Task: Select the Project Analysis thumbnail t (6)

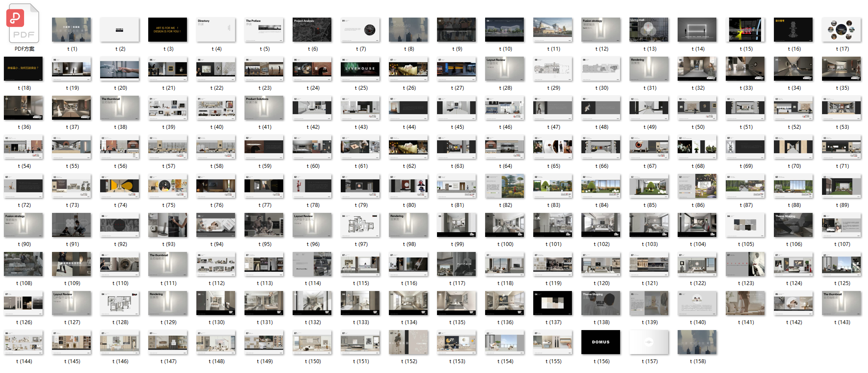Action: pyautogui.click(x=312, y=30)
